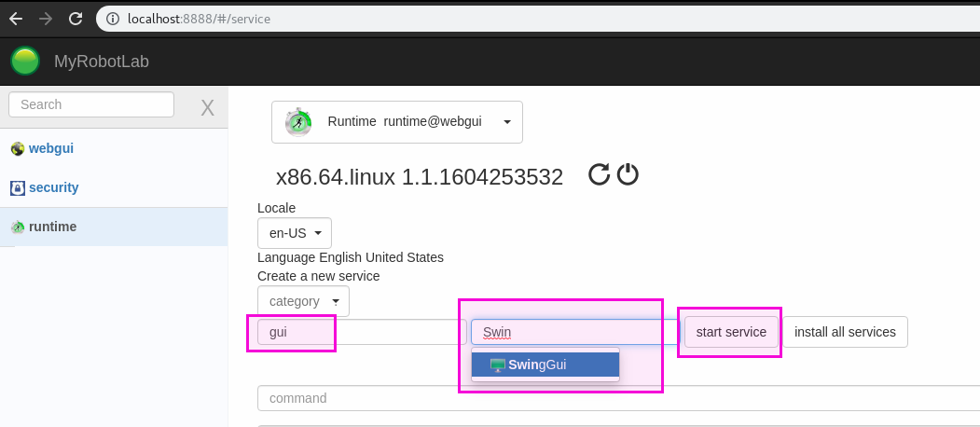980x427 pixels.
Task: Click the site info icon in address bar
Action: pos(113,19)
